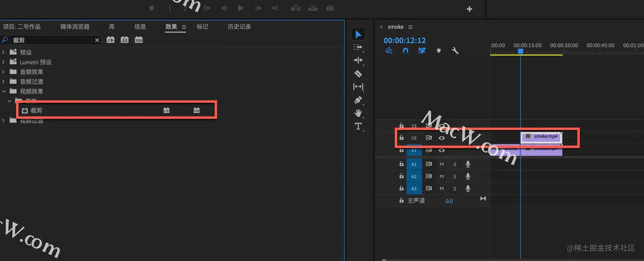644x261 pixels.
Task: Expand the Lumetri 预设 folder
Action: coord(3,62)
